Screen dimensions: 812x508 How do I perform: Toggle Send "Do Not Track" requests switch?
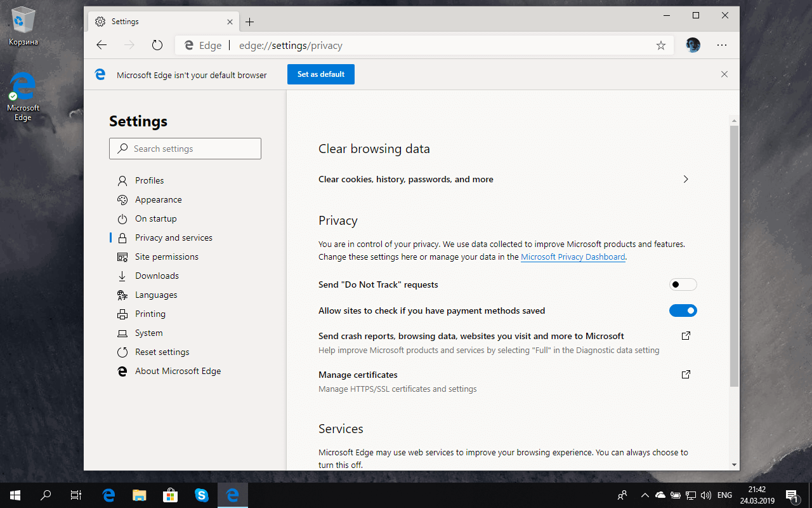[x=683, y=284]
